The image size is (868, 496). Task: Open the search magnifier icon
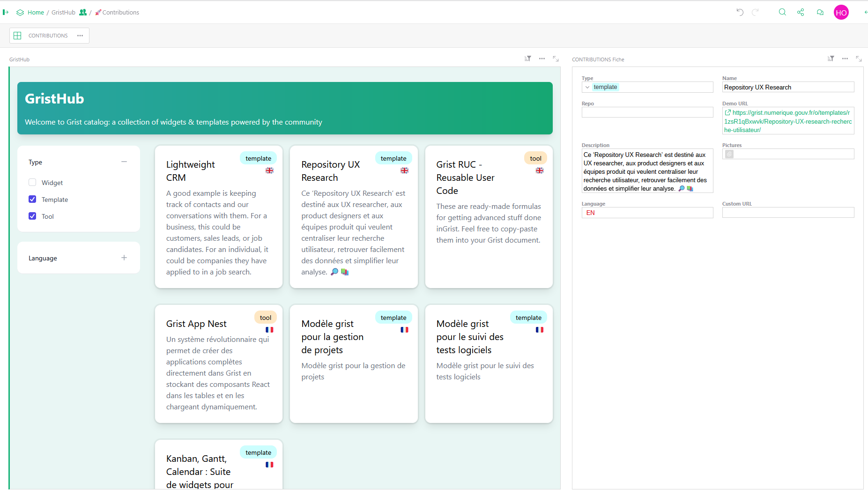pos(782,12)
